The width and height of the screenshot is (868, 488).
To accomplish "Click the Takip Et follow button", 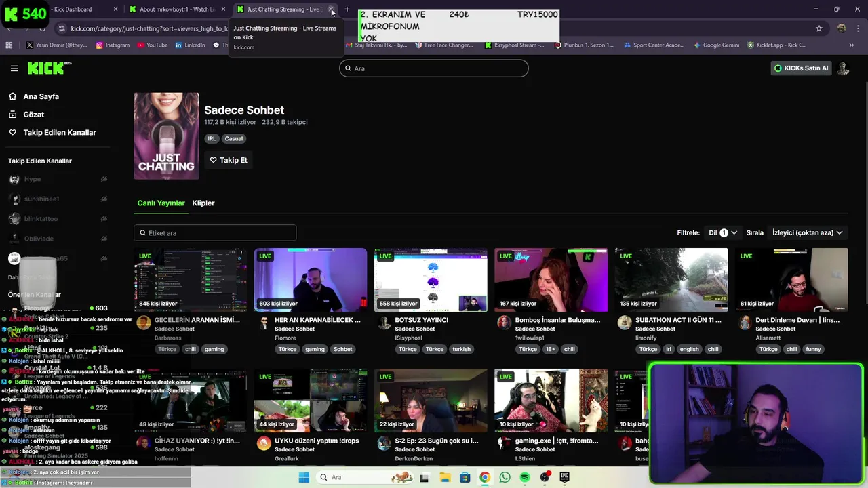I will pyautogui.click(x=229, y=160).
